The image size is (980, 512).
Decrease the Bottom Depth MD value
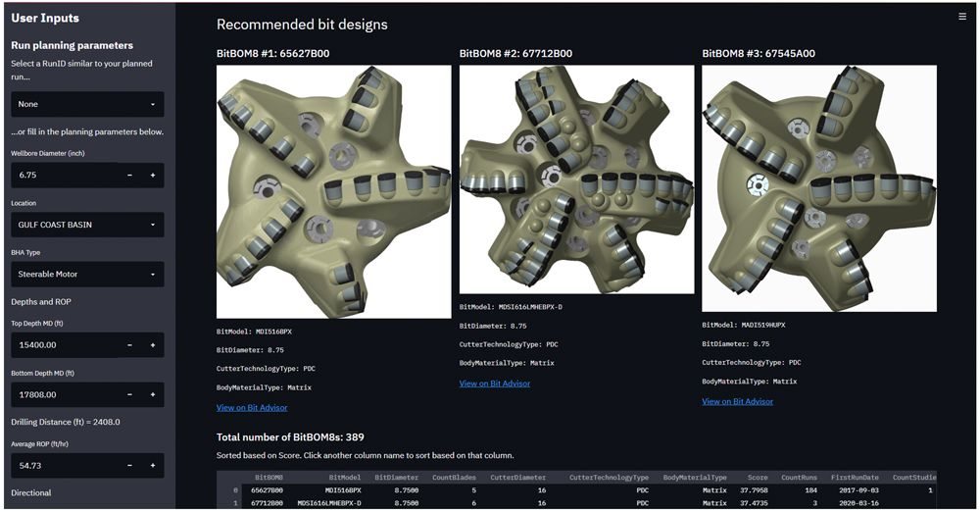click(130, 395)
